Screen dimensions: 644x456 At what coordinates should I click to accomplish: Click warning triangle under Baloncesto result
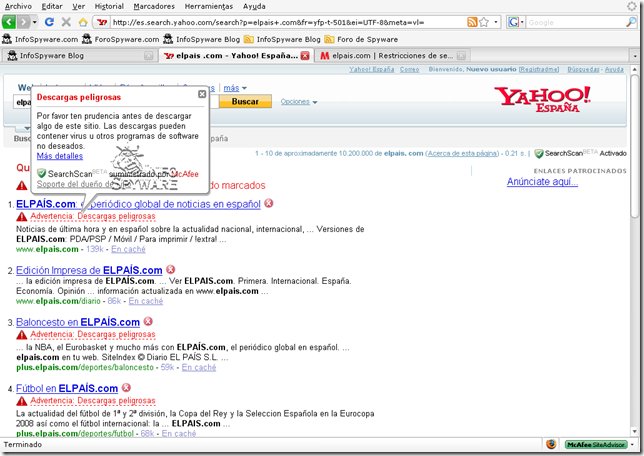(22, 335)
